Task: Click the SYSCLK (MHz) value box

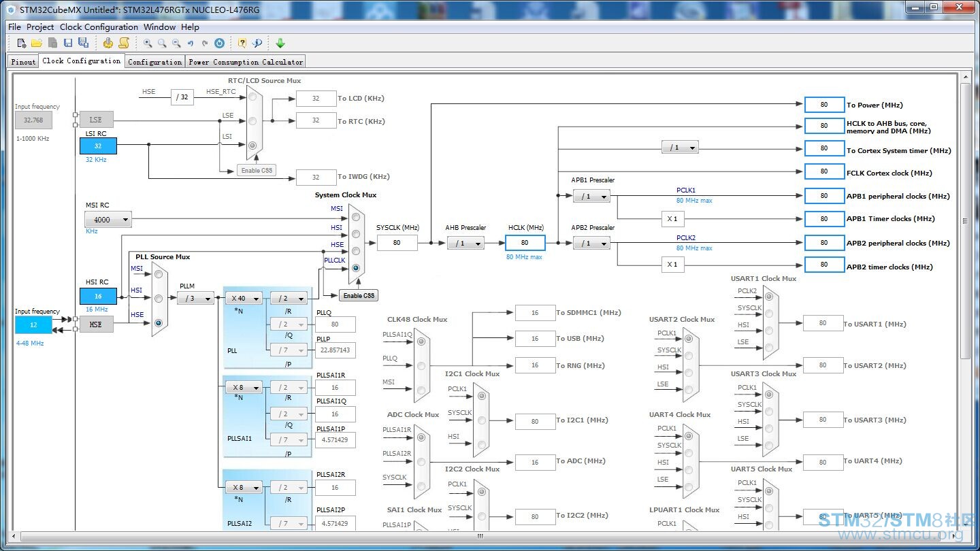Action: (397, 243)
